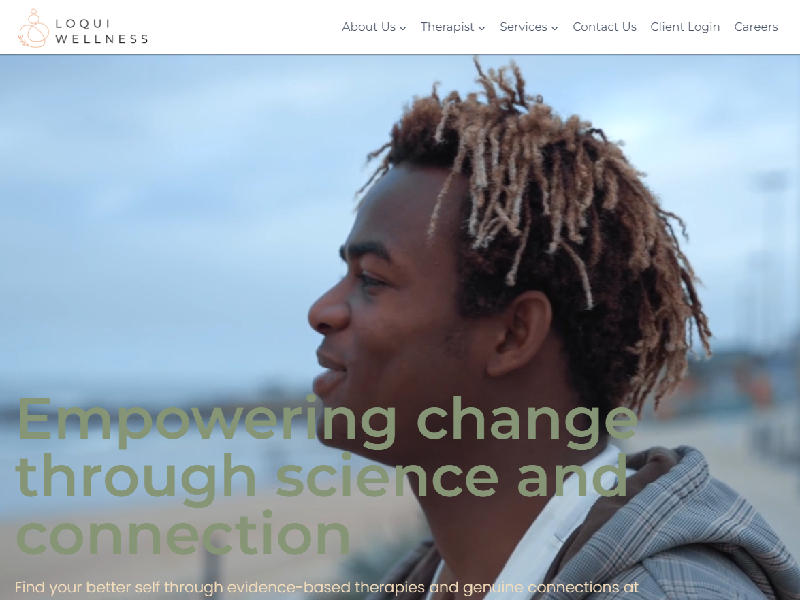Click the 'connection' headline word
The width and height of the screenshot is (800, 600).
click(x=184, y=534)
